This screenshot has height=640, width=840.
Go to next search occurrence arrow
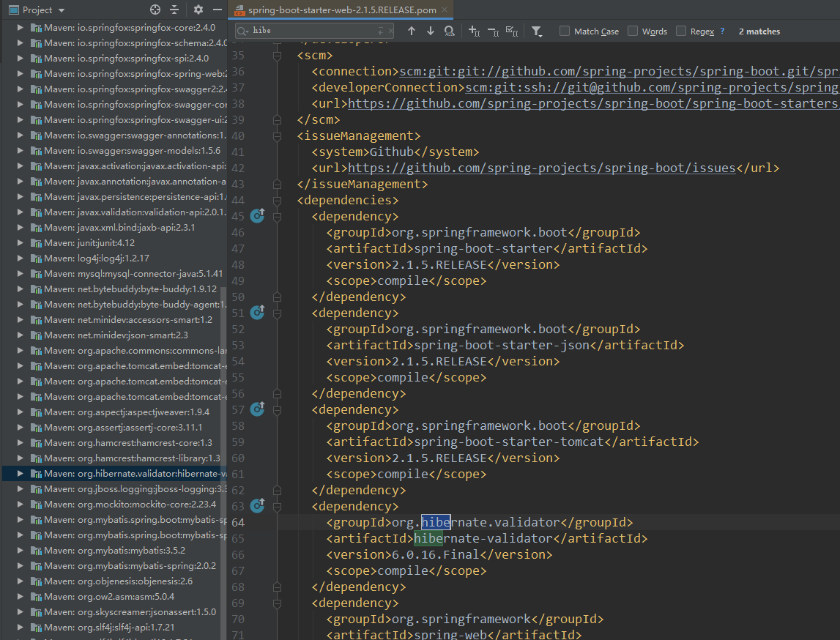[431, 31]
